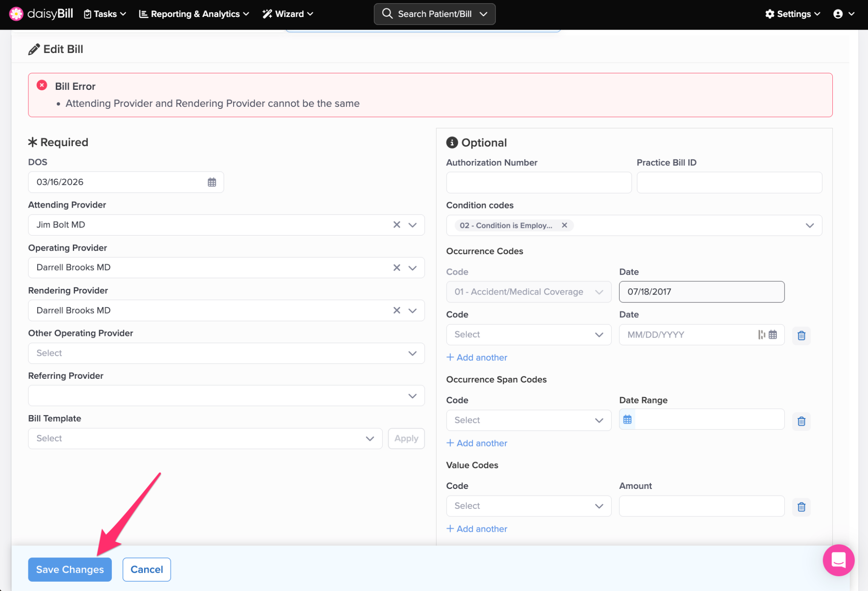The image size is (868, 591).
Task: Open Date Range calendar icon
Action: pyautogui.click(x=627, y=419)
